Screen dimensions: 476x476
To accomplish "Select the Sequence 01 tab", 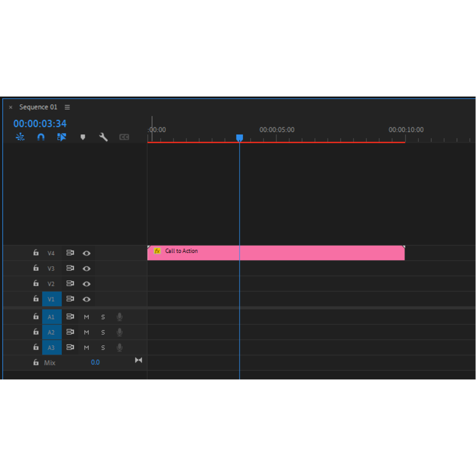I will (38, 107).
